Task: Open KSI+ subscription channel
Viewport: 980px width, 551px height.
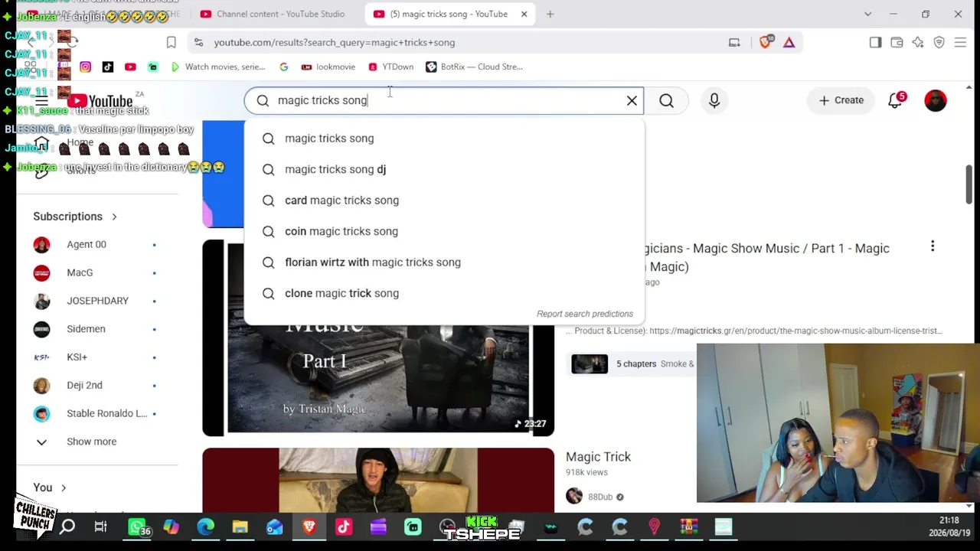Action: [x=96, y=357]
